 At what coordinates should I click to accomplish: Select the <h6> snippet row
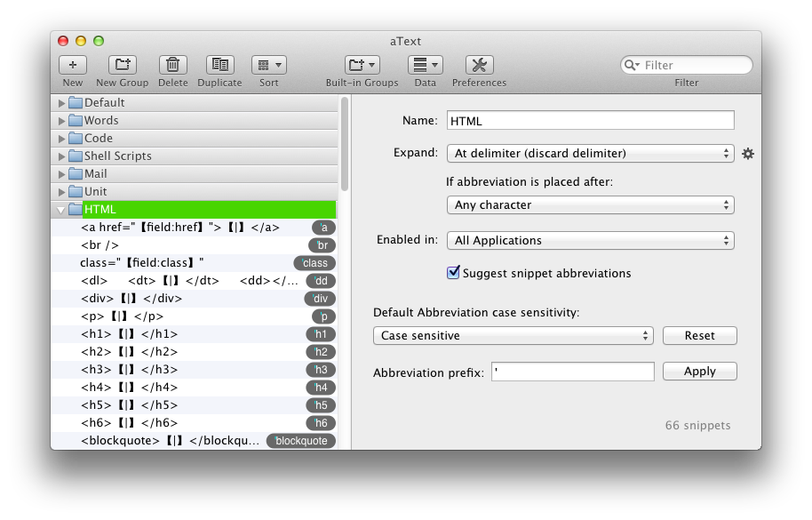tap(194, 422)
